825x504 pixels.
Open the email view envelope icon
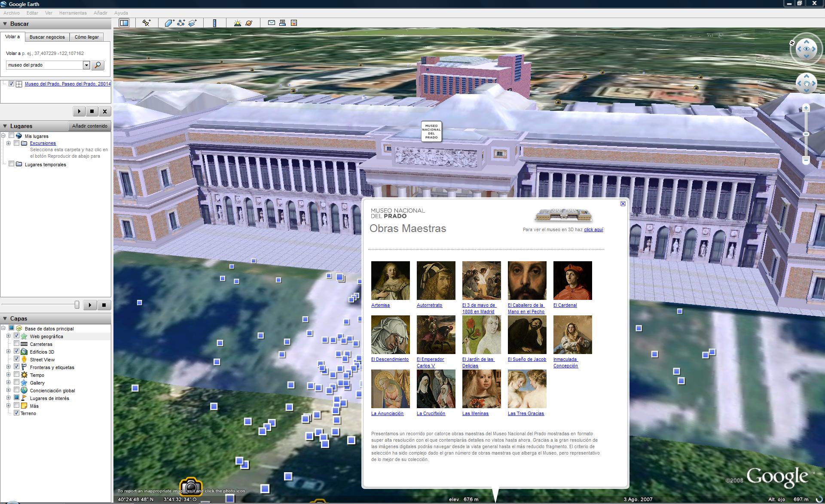(272, 23)
